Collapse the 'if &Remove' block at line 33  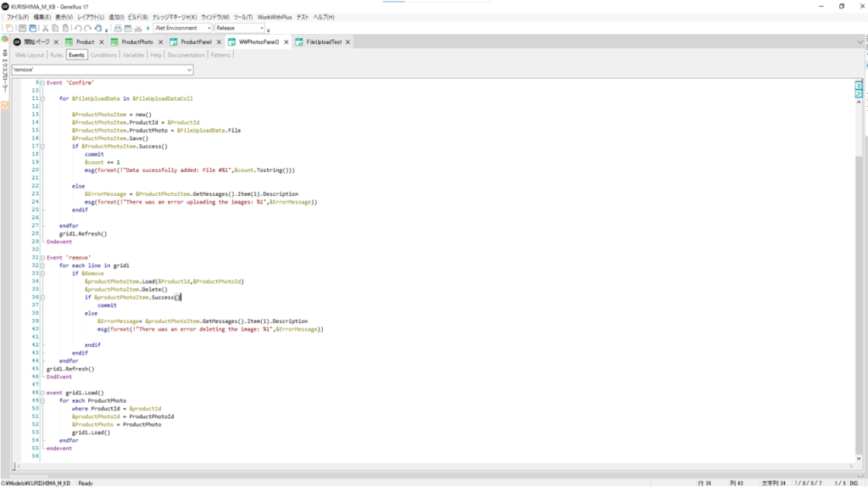click(x=42, y=273)
